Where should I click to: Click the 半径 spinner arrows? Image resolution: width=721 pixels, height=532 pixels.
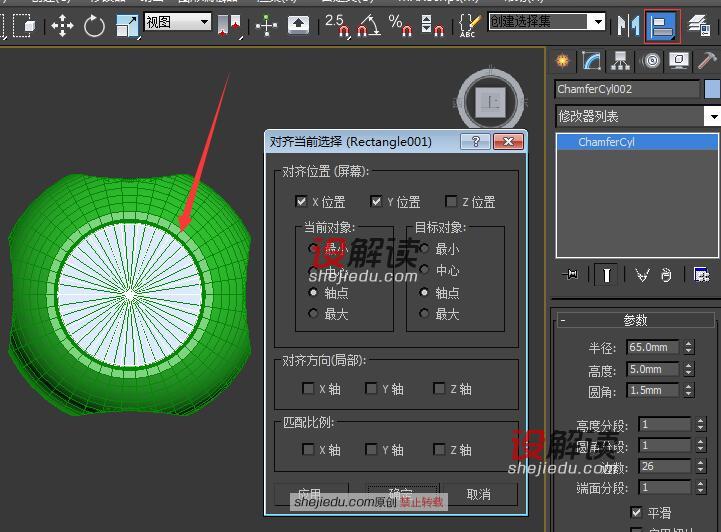[x=688, y=347]
